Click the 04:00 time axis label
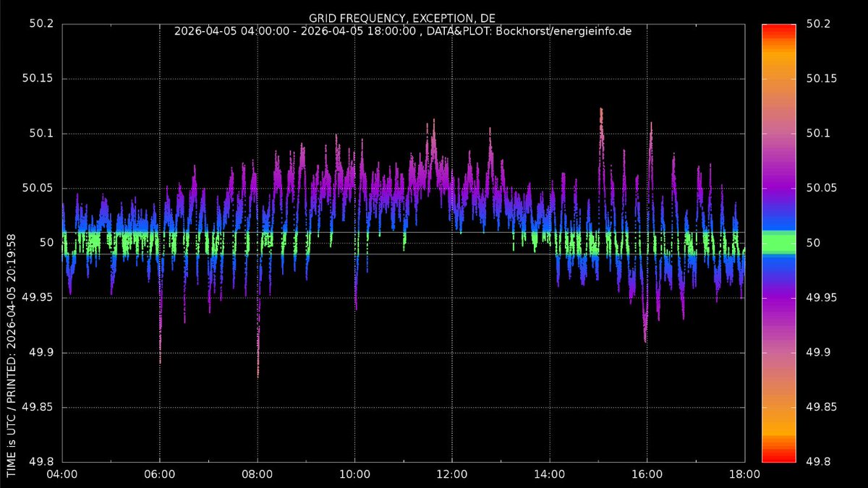This screenshot has height=488, width=868. tap(63, 475)
